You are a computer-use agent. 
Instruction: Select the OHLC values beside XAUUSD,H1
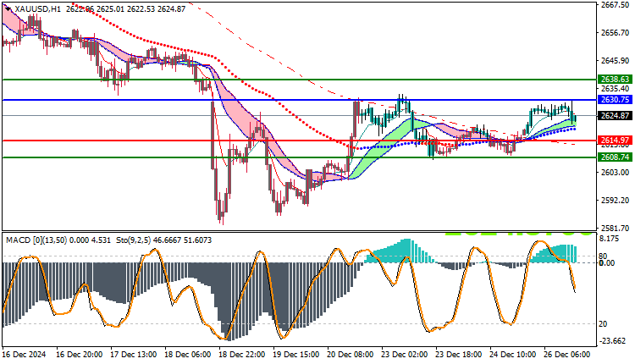tap(125, 8)
